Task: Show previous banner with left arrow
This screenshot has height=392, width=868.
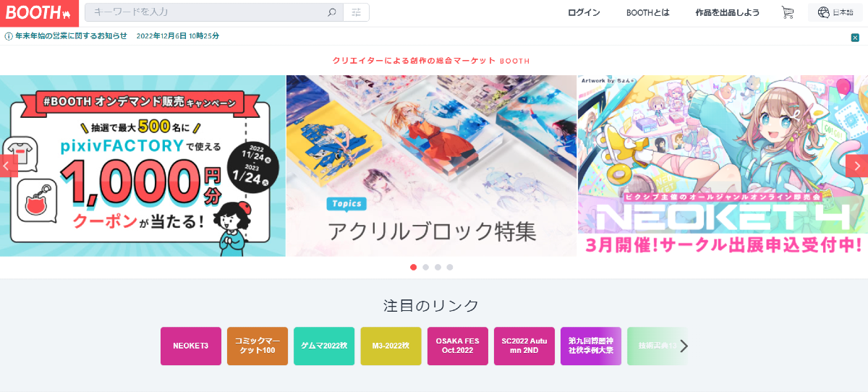Action: pos(8,166)
